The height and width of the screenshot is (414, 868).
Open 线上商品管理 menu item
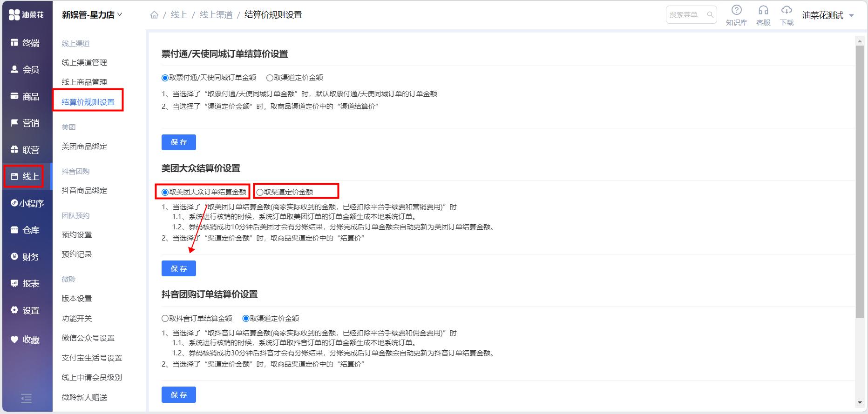click(x=84, y=82)
